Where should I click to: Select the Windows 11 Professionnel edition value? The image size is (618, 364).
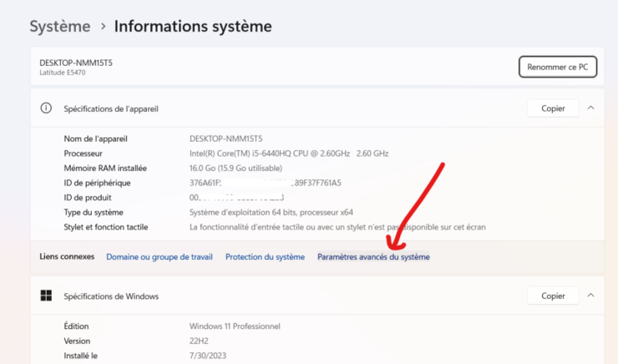coord(235,326)
